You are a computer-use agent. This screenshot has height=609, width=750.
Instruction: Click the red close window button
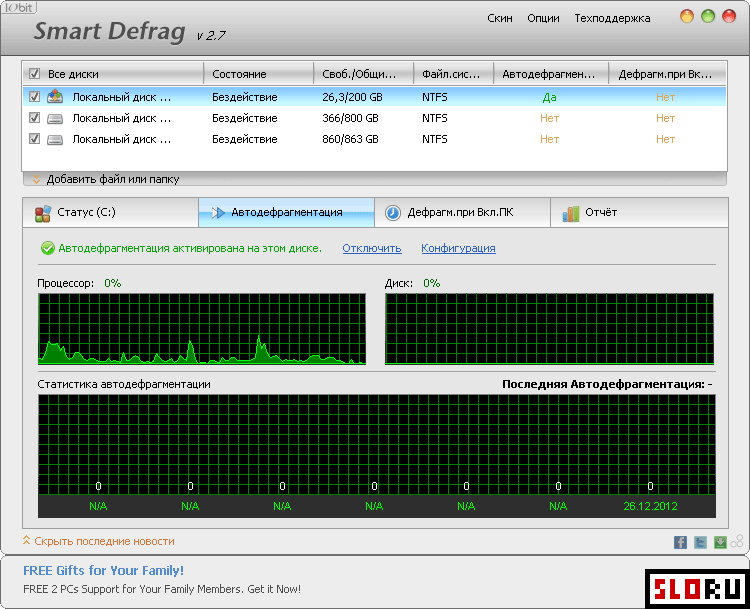click(x=729, y=16)
